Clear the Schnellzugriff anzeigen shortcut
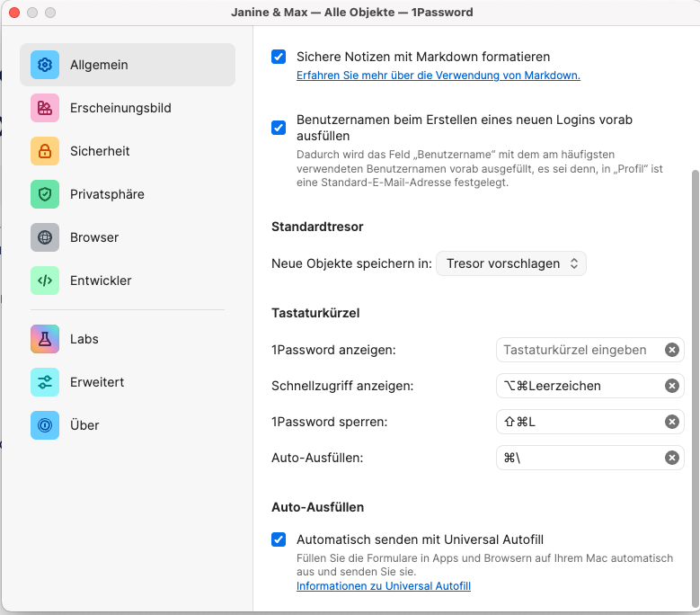The image size is (700, 615). click(x=671, y=386)
